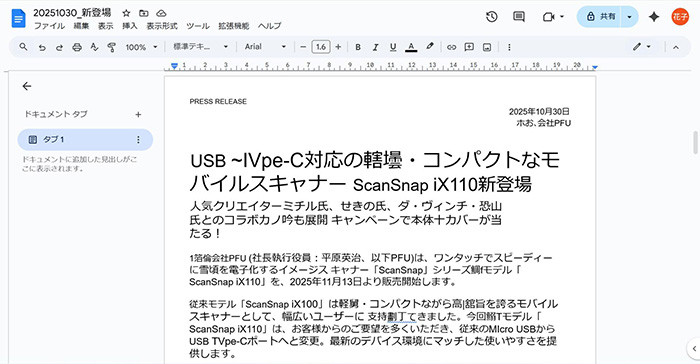Open the 花子 account avatar

pyautogui.click(x=680, y=17)
